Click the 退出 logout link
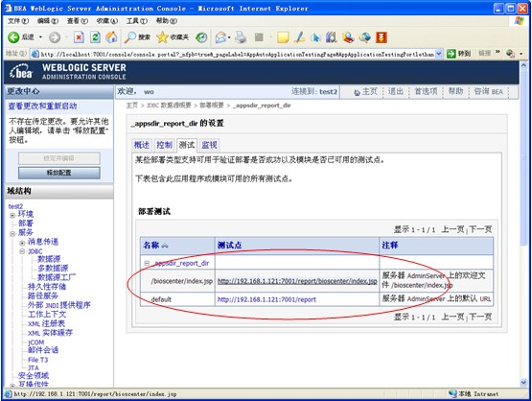Image resolution: width=532 pixels, height=401 pixels. click(x=396, y=91)
